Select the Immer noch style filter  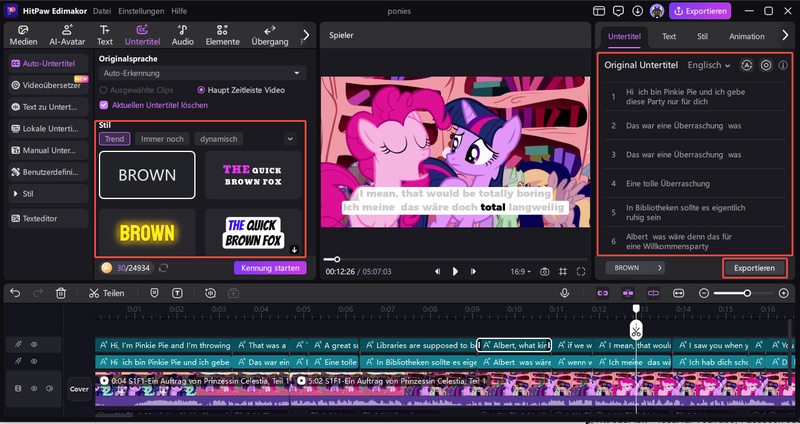point(162,139)
